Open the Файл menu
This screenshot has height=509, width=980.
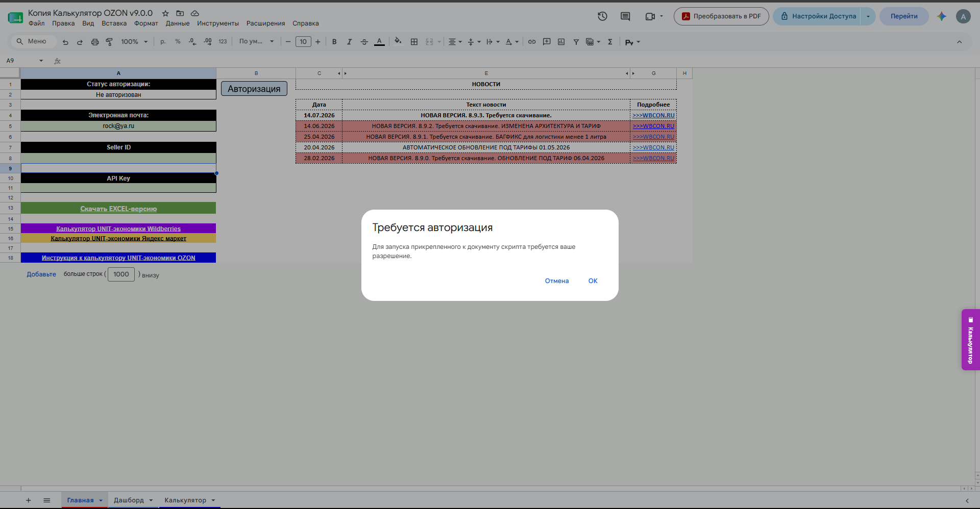click(x=37, y=23)
